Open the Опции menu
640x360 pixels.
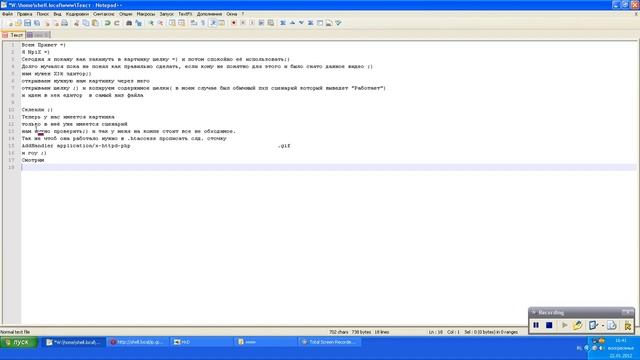tap(125, 14)
